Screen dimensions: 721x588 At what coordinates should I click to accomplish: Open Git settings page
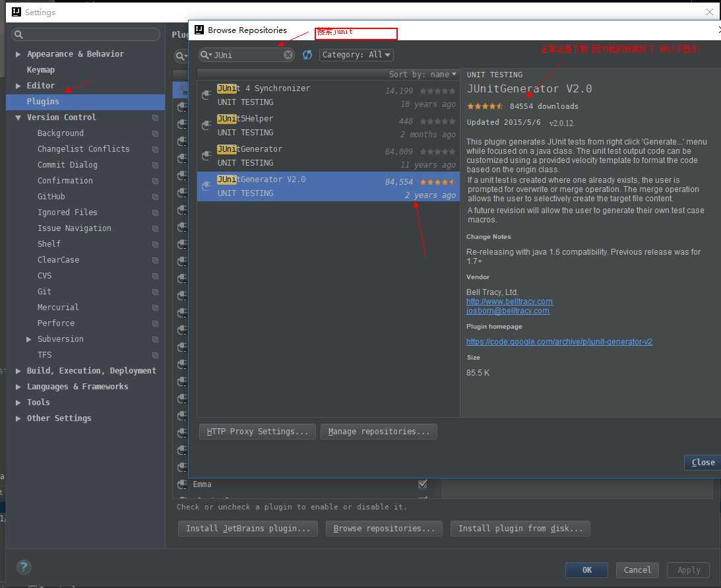[x=44, y=292]
